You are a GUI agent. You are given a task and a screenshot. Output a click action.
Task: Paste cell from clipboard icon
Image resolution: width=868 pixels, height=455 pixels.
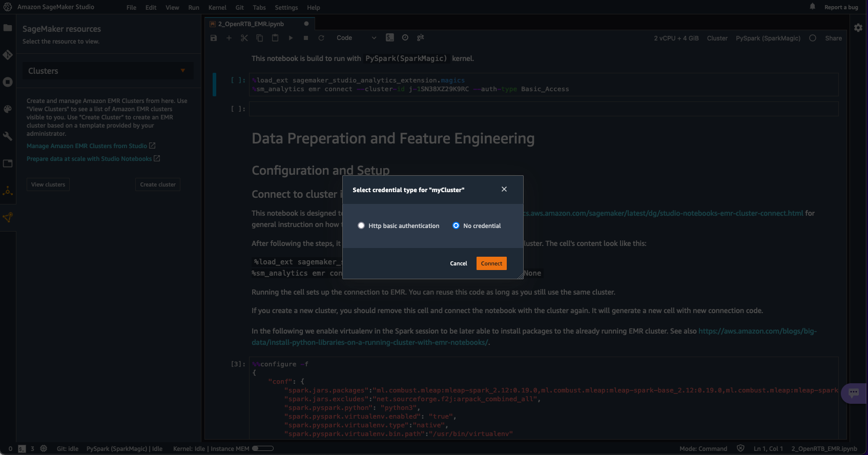tap(275, 38)
